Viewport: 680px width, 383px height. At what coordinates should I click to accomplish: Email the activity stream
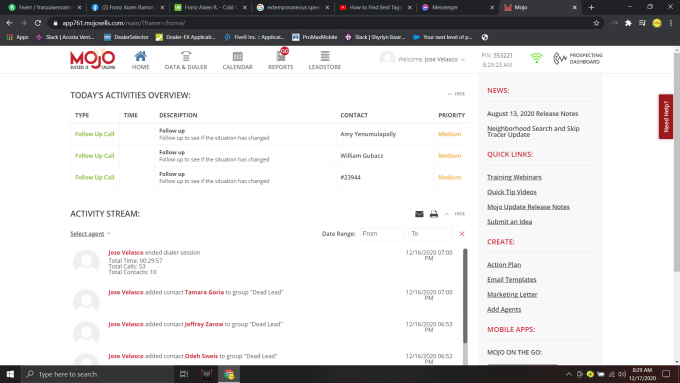[419, 214]
